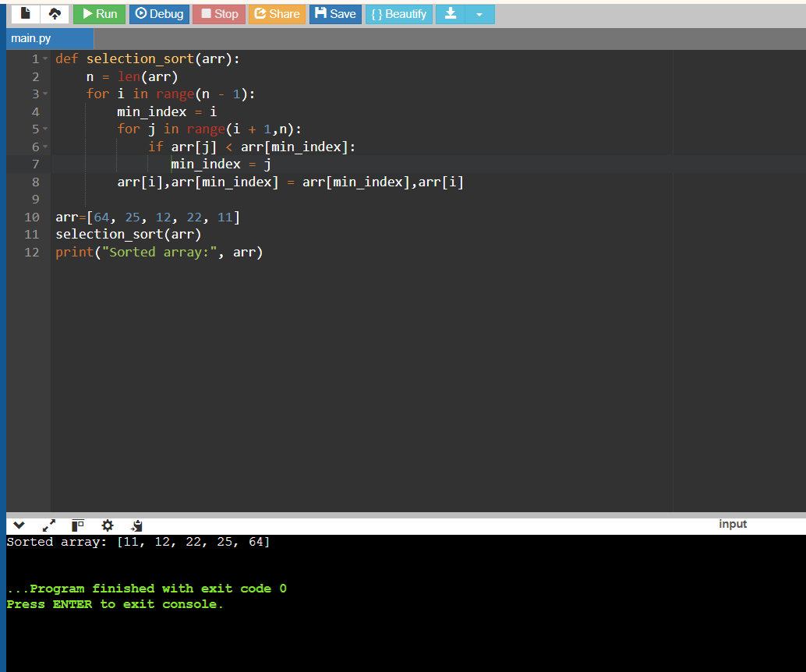The width and height of the screenshot is (806, 672).
Task: Click 'Press ENTER to exit console.' message
Action: pos(115,604)
